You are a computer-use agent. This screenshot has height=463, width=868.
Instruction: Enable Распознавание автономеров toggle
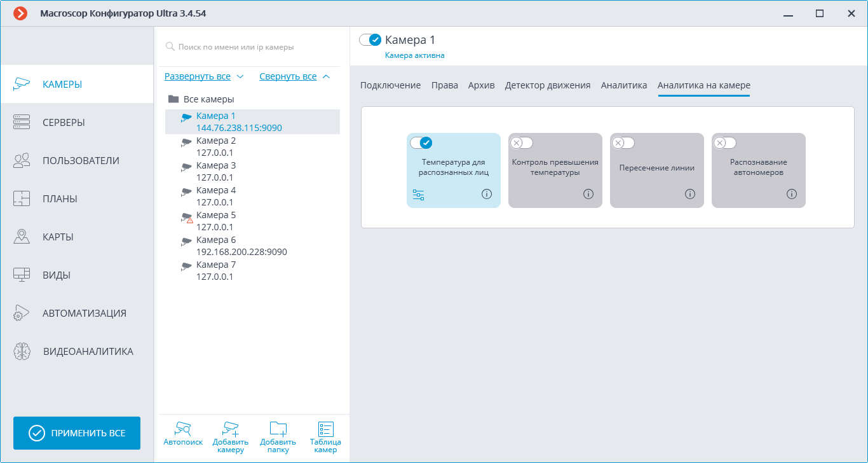[x=725, y=142]
